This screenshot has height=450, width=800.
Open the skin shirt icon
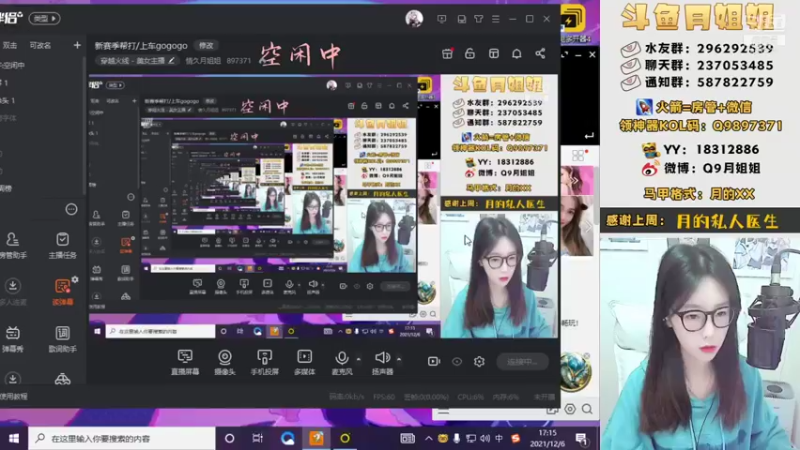479,19
